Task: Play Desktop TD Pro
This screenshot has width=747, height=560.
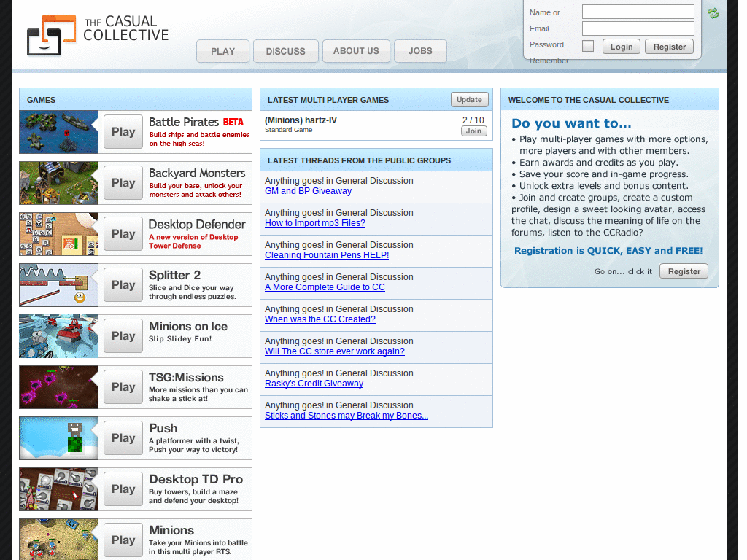Action: coord(123,488)
